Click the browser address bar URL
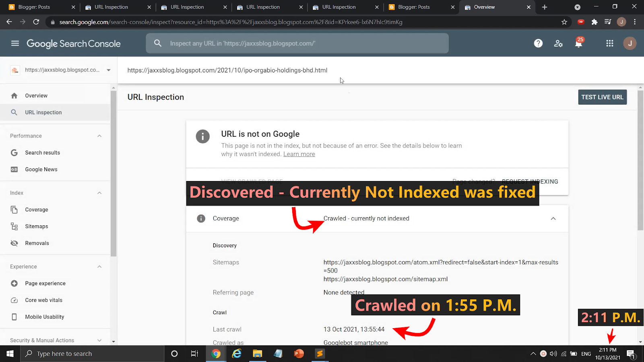Image resolution: width=644 pixels, height=362 pixels. pos(231,22)
